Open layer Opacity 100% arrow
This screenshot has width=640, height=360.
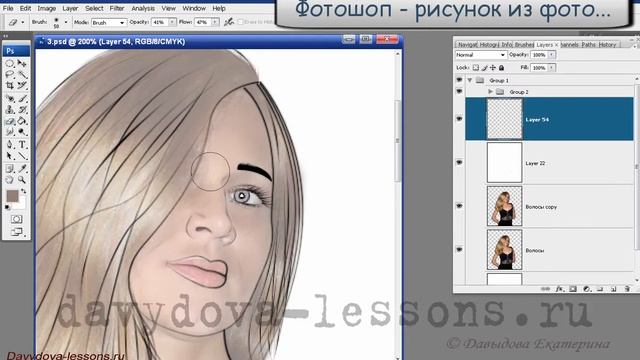click(551, 55)
